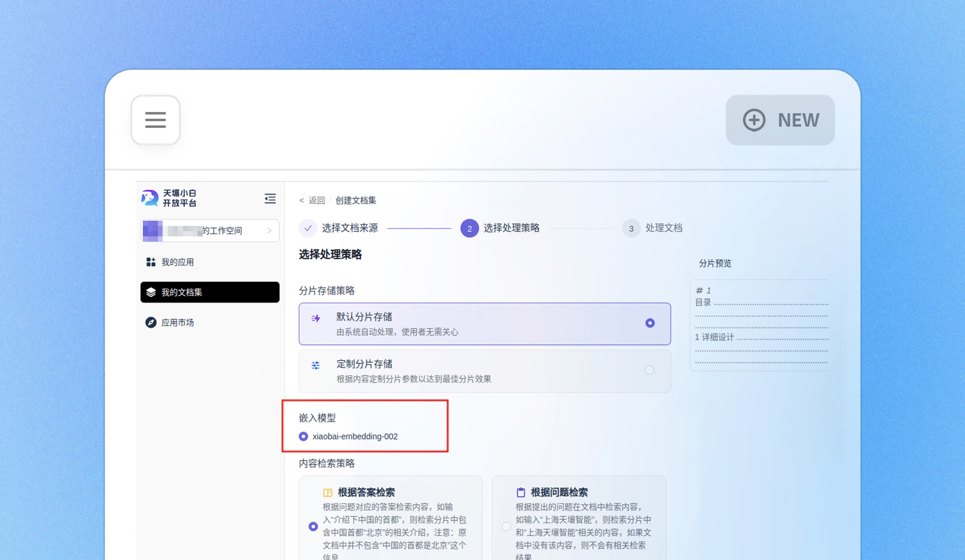Screen dimensions: 965x560
Task: Select xiaobai-embedding-002 embedding model radio
Action: [304, 436]
